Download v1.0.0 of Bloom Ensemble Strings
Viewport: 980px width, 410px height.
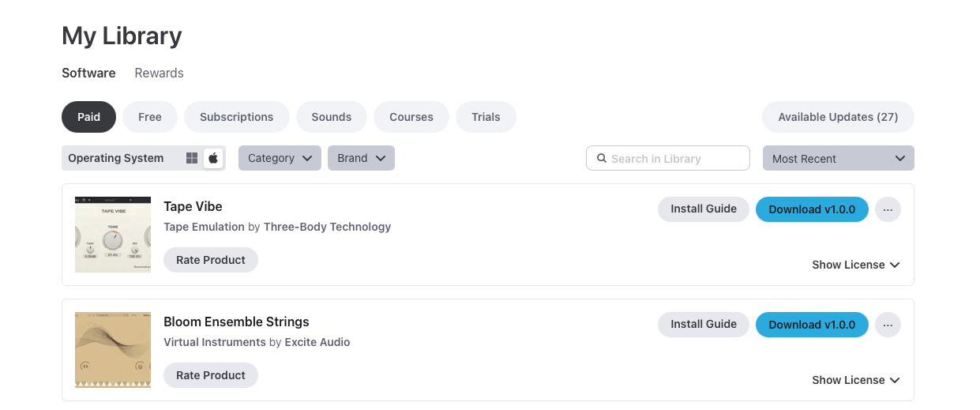tap(812, 325)
